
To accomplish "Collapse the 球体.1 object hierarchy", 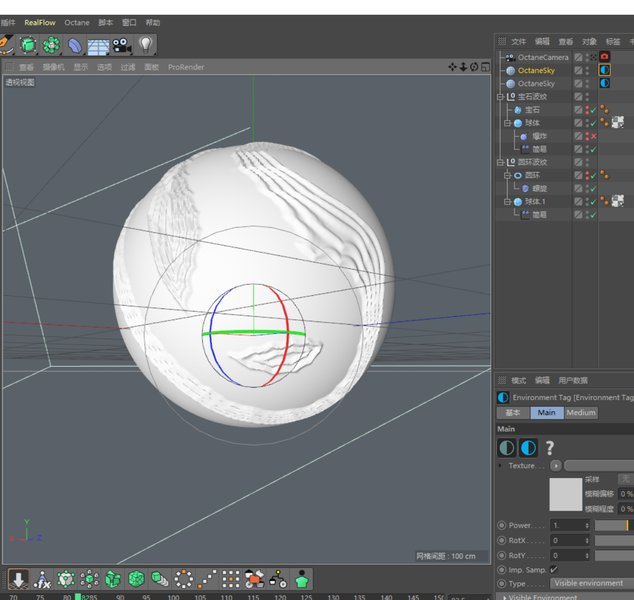I will click(x=507, y=201).
